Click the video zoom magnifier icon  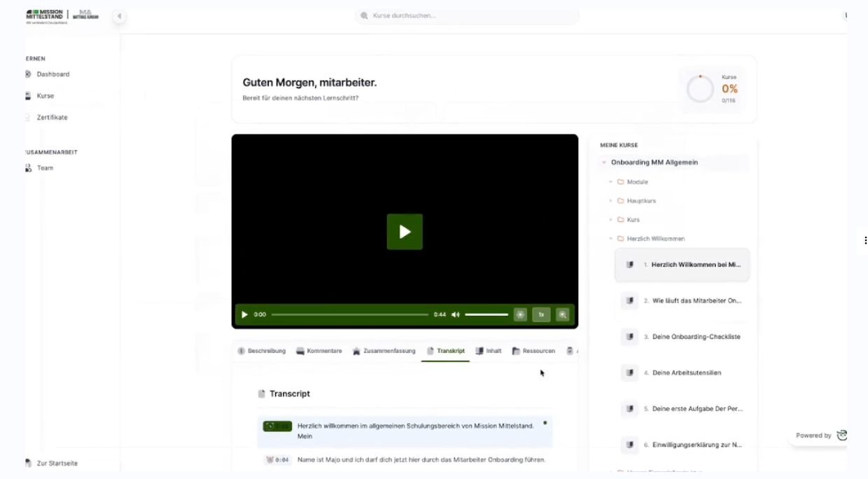[562, 314]
